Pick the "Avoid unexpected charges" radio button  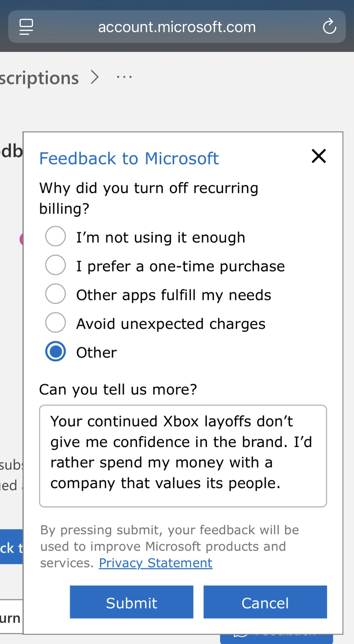[x=55, y=322]
